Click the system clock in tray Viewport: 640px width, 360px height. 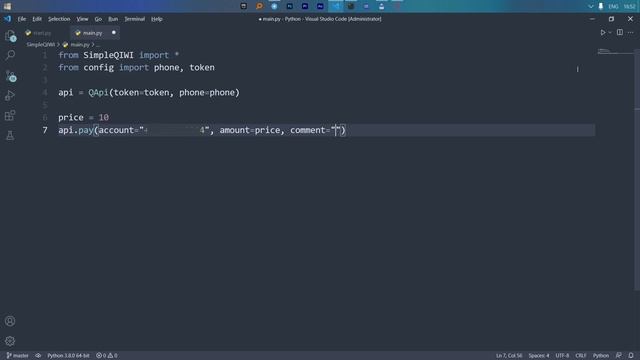[629, 7]
